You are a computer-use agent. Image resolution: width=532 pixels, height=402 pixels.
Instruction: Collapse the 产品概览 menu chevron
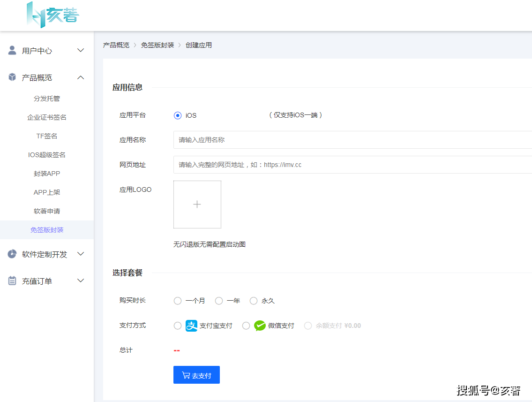(81, 77)
